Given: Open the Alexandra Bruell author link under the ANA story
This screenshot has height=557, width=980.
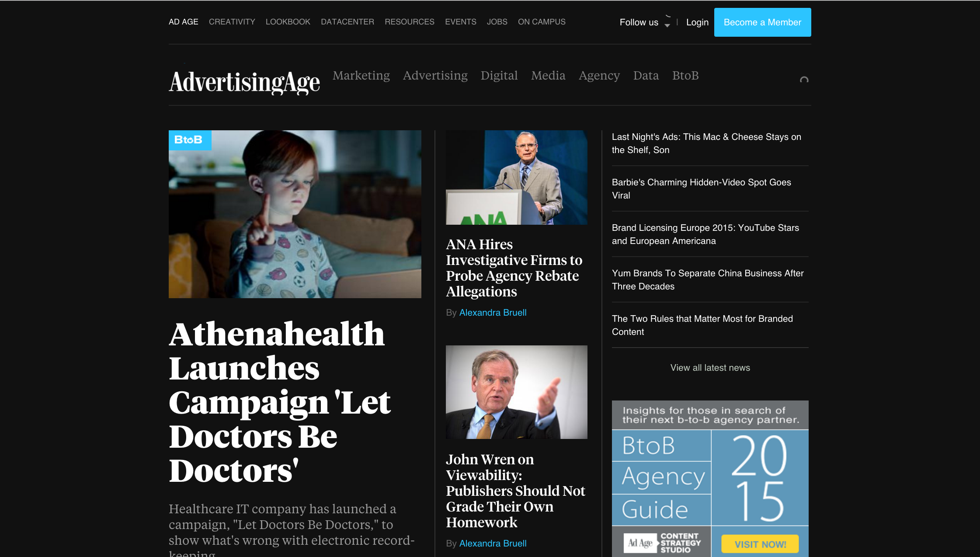Looking at the screenshot, I should (493, 313).
